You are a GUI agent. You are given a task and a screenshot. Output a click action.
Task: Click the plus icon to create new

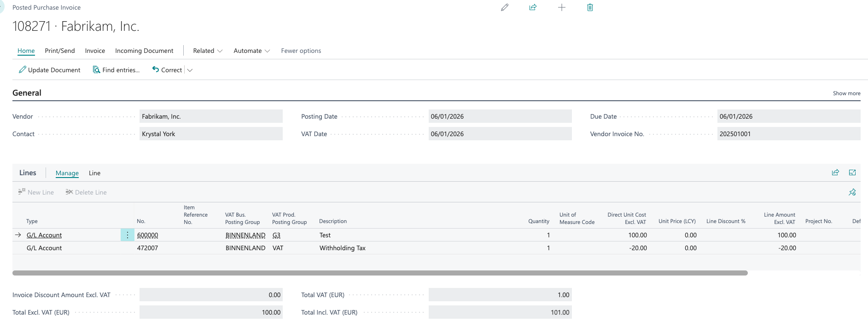[561, 7]
